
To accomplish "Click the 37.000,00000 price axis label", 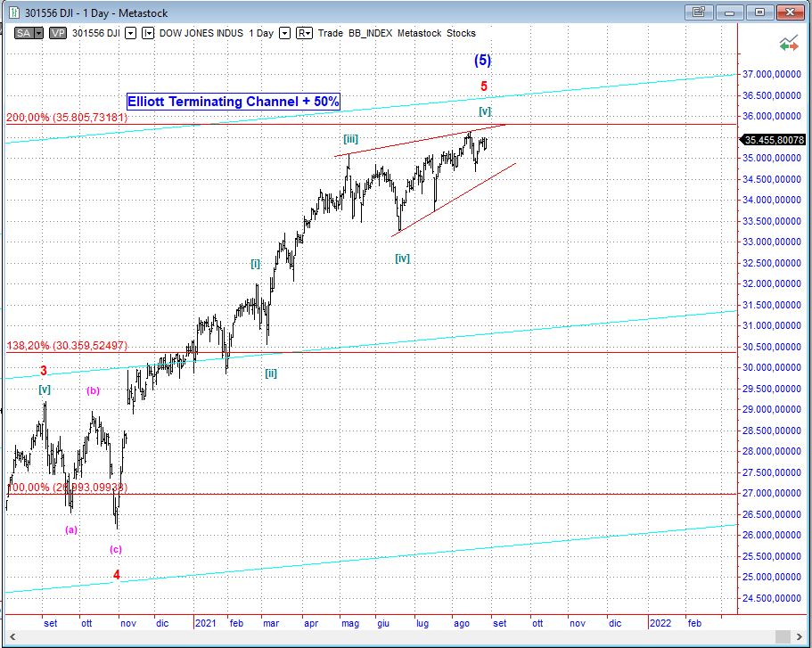I will [x=772, y=75].
